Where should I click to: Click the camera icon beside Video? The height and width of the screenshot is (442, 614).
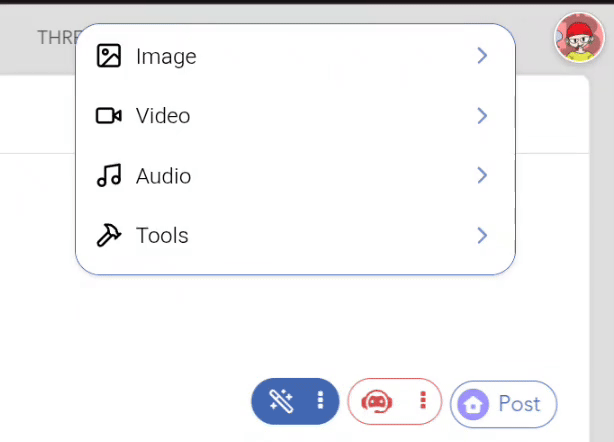point(108,116)
